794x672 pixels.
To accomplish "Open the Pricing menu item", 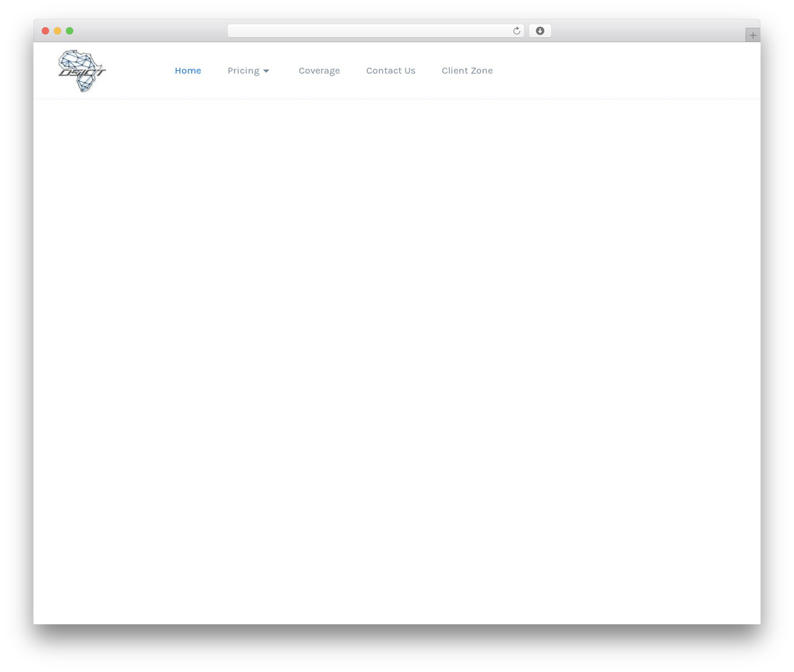I will 243,71.
